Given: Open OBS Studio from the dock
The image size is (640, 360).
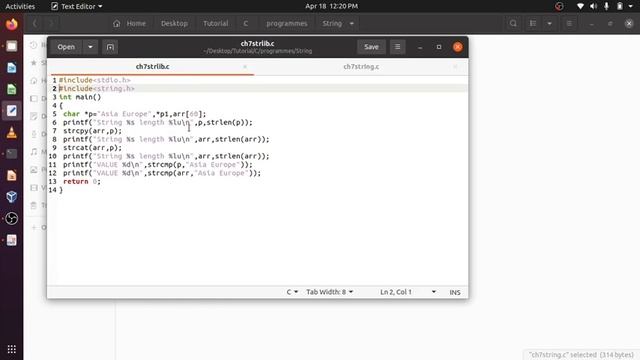Looking at the screenshot, I should pos(11,218).
